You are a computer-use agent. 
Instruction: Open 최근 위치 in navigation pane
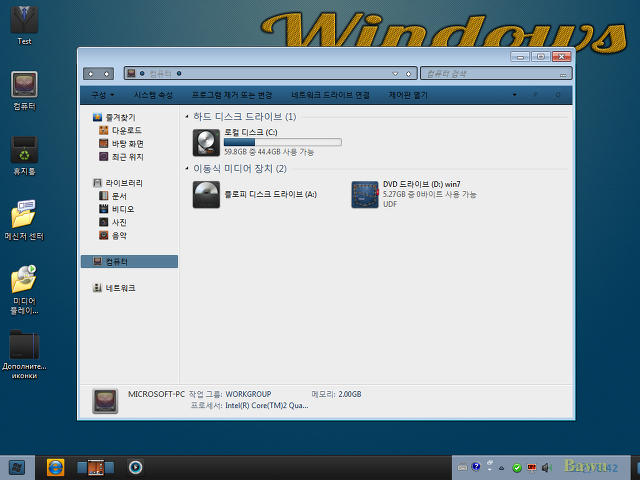click(121, 157)
